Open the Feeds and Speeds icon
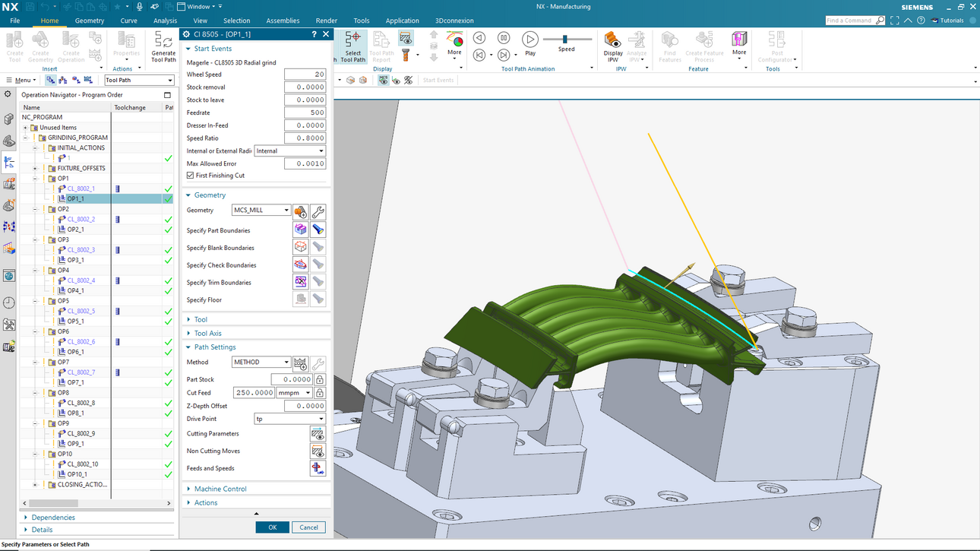Screen dimensions: 980x551 pyautogui.click(x=318, y=469)
